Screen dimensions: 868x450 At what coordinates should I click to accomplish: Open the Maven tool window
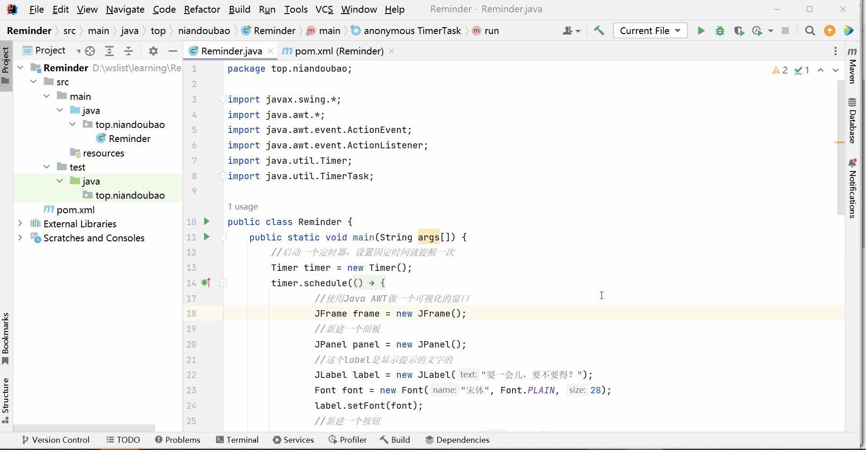click(x=852, y=66)
